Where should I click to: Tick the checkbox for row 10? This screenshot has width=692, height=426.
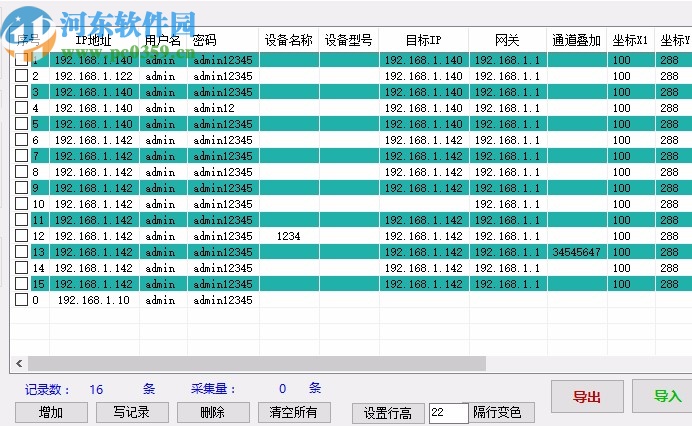point(21,204)
